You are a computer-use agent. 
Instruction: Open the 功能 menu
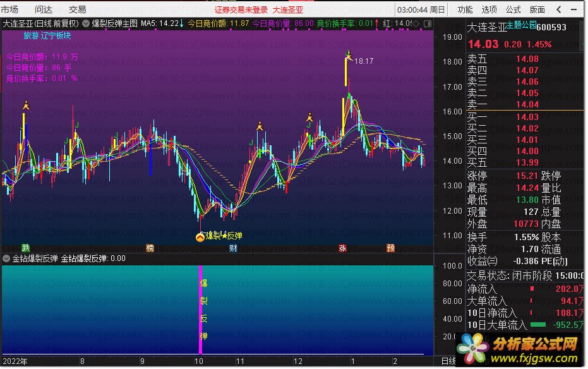point(465,9)
